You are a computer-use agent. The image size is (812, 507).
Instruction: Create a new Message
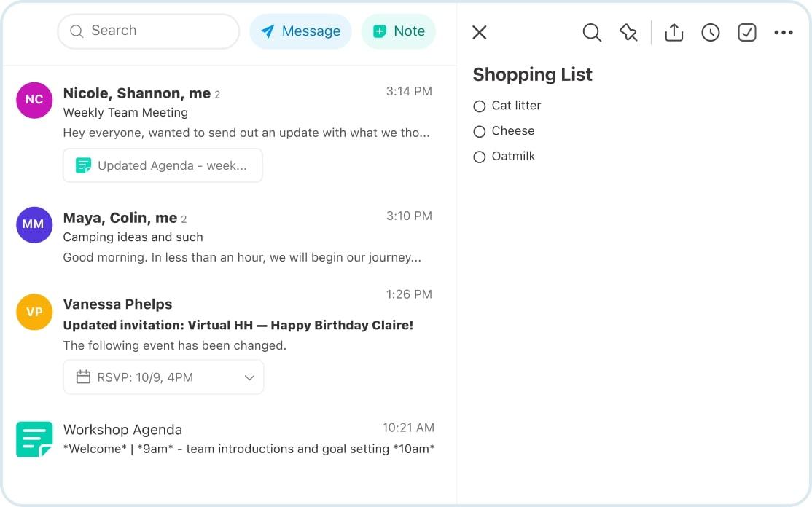click(x=300, y=31)
